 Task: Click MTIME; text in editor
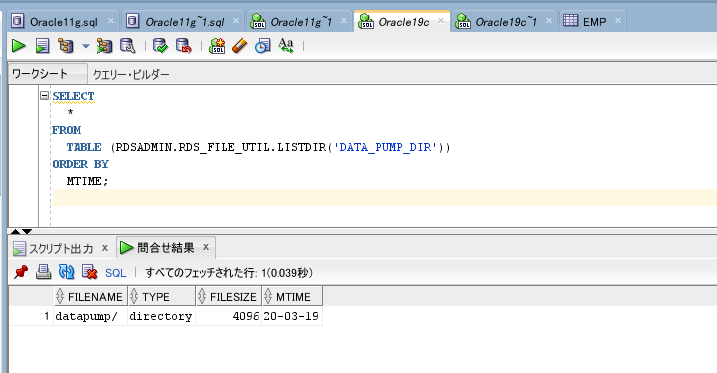pyautogui.click(x=87, y=181)
